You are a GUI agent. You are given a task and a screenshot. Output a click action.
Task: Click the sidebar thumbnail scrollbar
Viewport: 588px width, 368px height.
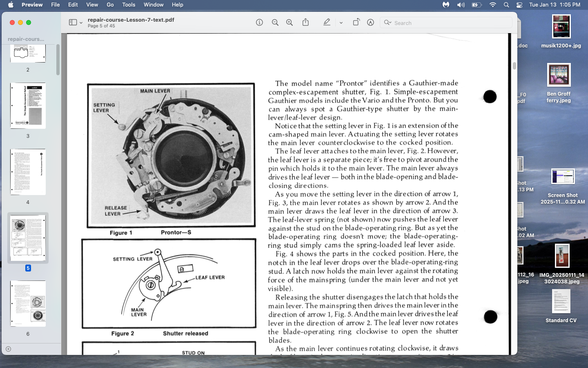(58, 60)
